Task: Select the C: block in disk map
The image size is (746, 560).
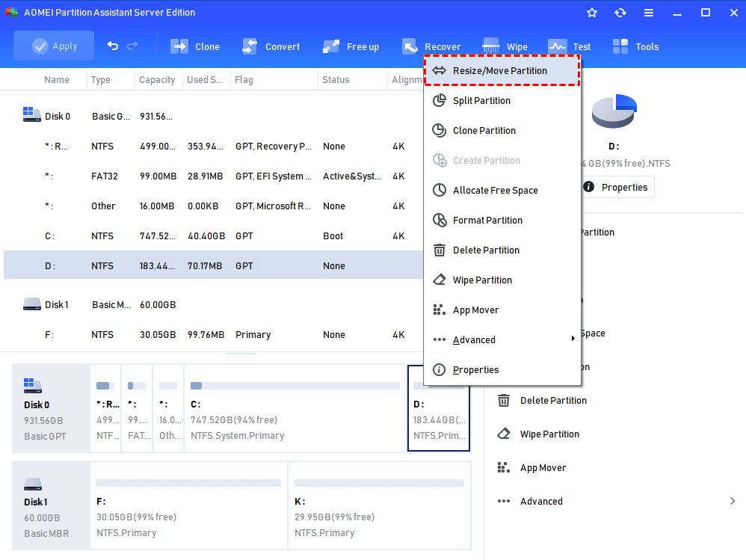Action: (x=295, y=408)
